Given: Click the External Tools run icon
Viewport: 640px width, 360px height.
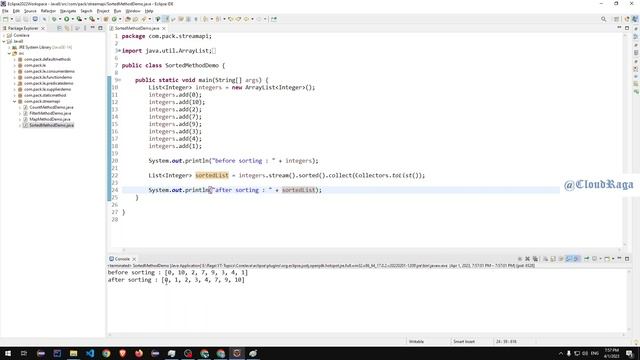Looking at the screenshot, I should (92, 19).
